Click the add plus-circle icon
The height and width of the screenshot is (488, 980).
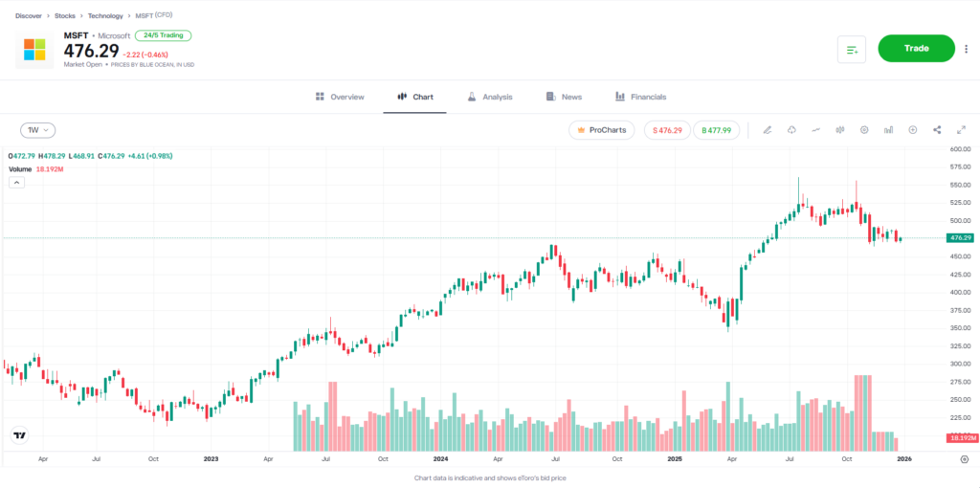[x=913, y=130]
